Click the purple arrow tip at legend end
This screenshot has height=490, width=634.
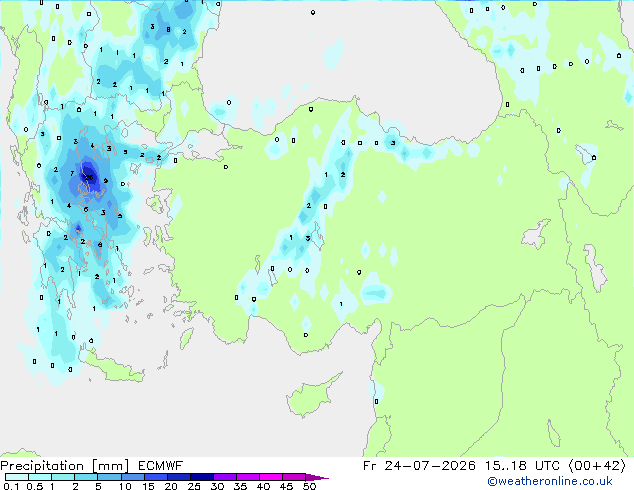[x=317, y=477]
